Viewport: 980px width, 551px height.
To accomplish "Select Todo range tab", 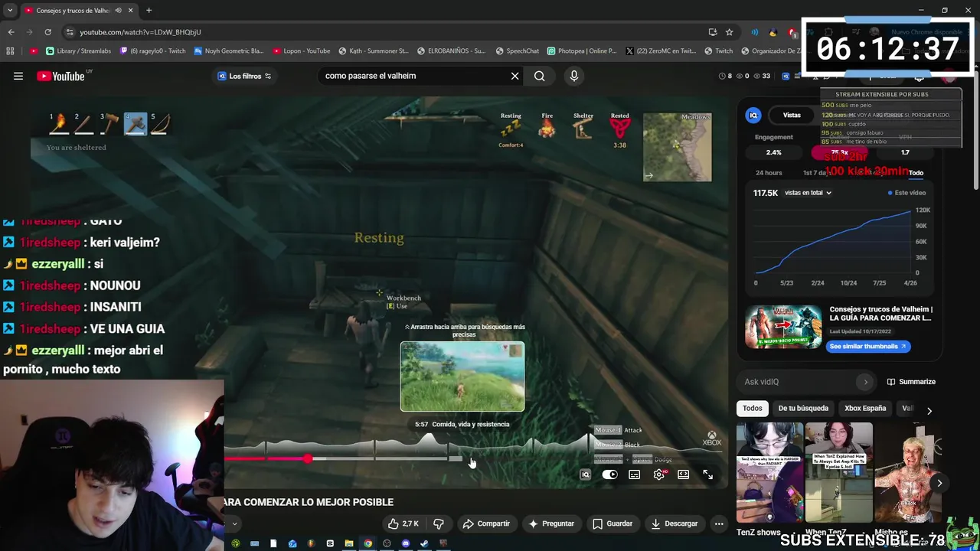I will coord(916,173).
